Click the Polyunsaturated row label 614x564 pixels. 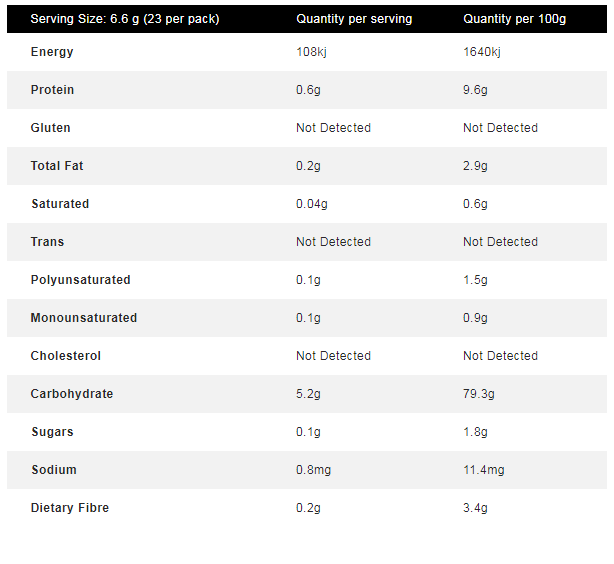click(81, 280)
